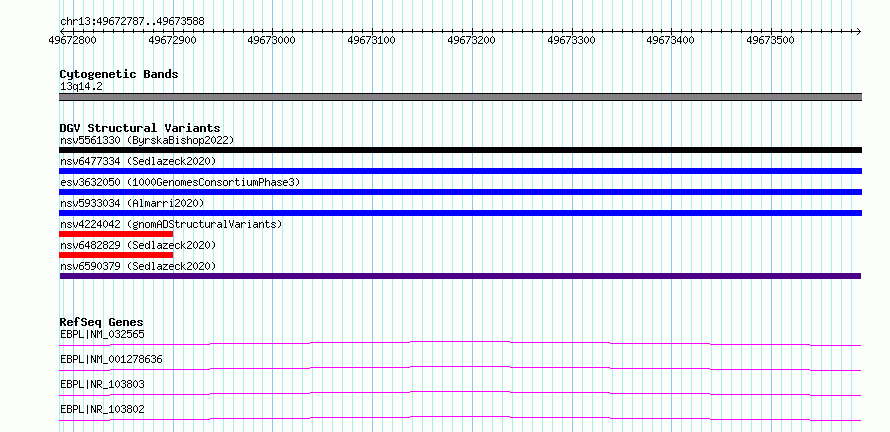Click the blue nsv5933034 variant bar
Viewport: 890px width, 432px height.
pos(460,213)
